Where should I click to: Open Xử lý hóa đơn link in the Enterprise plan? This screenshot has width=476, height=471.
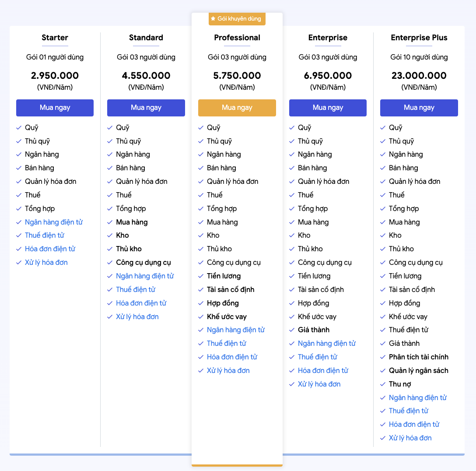coord(319,384)
